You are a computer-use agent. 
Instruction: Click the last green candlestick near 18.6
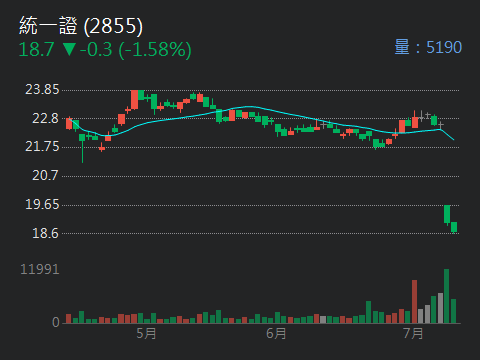point(454,227)
